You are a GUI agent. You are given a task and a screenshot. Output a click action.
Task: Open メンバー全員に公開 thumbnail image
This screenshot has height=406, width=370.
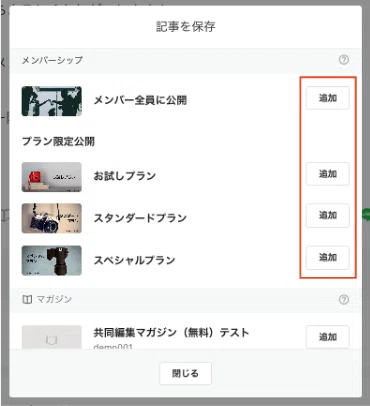pyautogui.click(x=52, y=101)
